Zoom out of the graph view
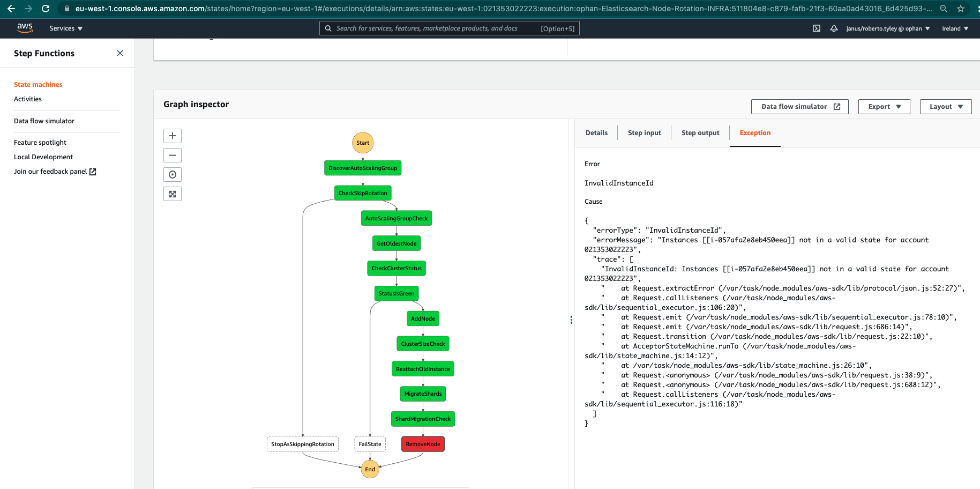 coord(172,155)
